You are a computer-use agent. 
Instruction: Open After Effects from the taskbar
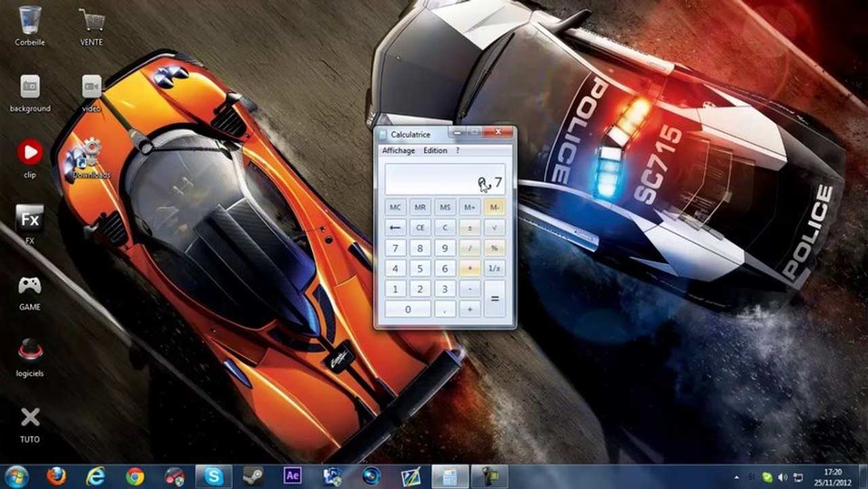point(293,476)
